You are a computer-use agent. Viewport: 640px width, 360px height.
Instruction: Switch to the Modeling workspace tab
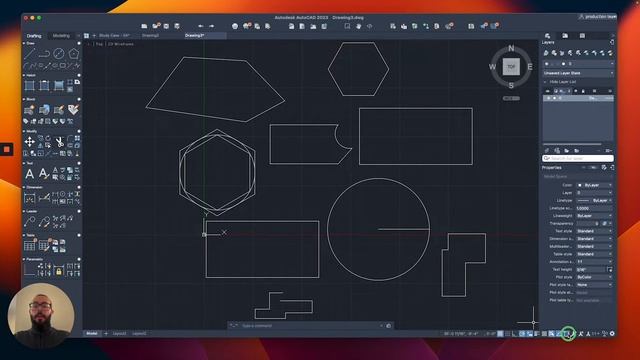(61, 36)
